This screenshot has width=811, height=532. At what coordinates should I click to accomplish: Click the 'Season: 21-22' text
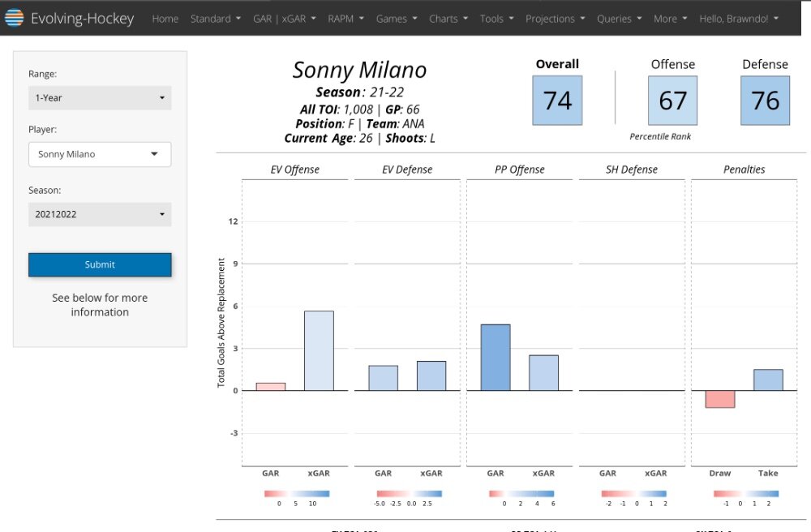pos(360,92)
